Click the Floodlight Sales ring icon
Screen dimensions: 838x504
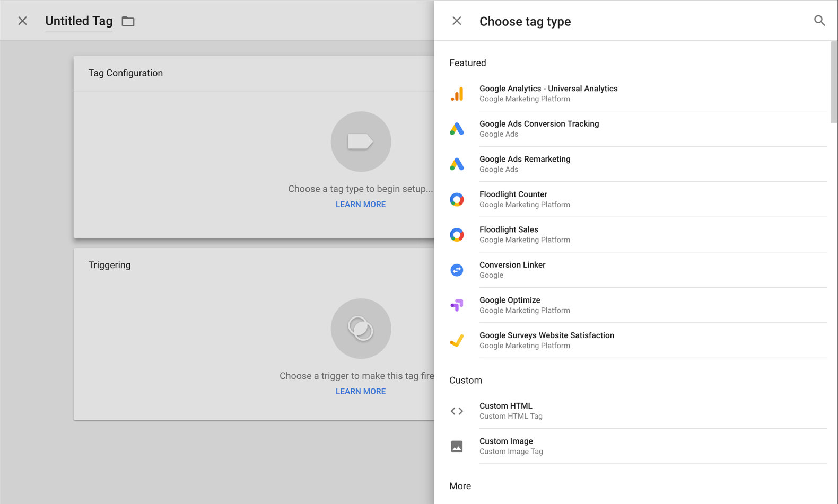(x=457, y=235)
